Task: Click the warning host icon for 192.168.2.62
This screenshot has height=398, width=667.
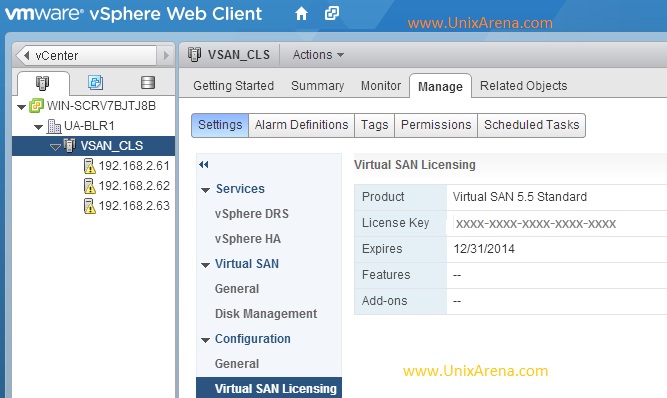Action: 89,186
